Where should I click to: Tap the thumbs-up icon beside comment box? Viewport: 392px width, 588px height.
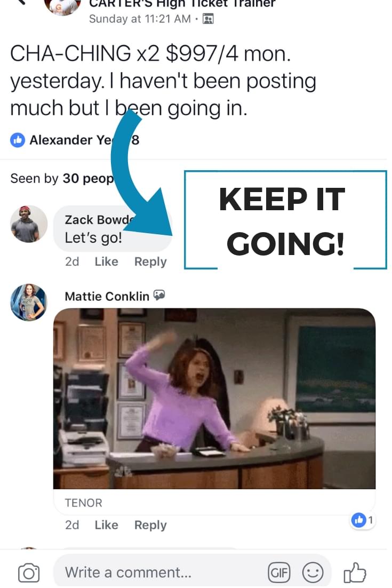(355, 573)
